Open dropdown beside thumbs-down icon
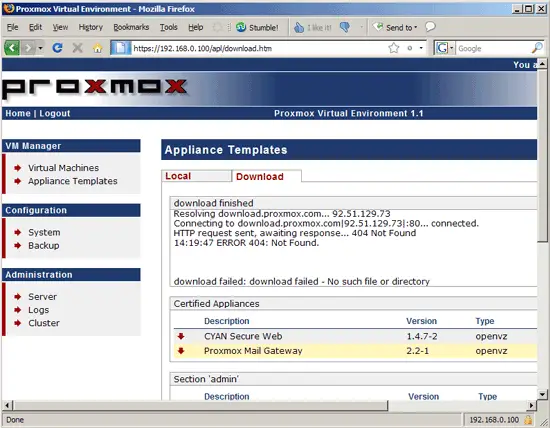The image size is (550, 428). tap(361, 27)
